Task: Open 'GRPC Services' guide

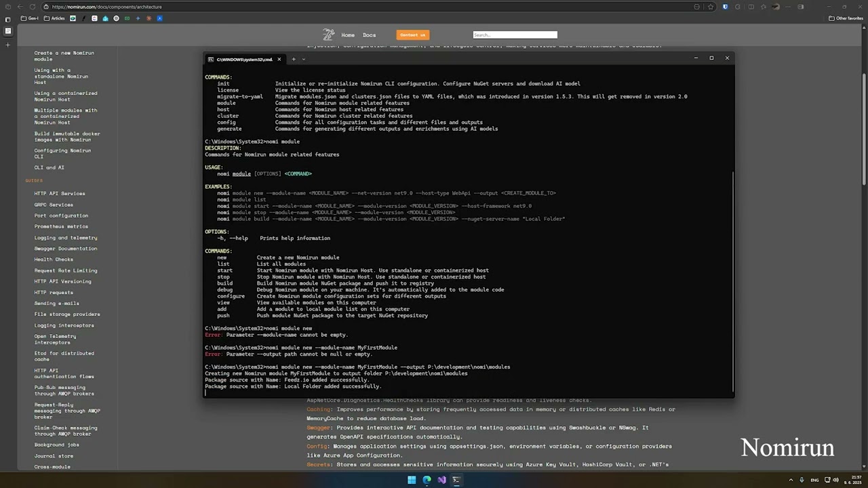Action: 54,205
